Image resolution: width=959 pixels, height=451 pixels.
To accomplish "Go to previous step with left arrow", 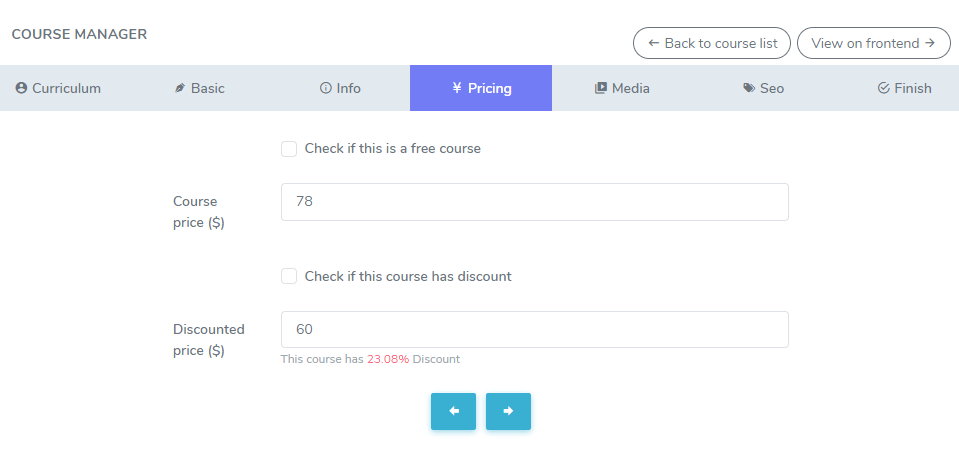I will point(453,411).
